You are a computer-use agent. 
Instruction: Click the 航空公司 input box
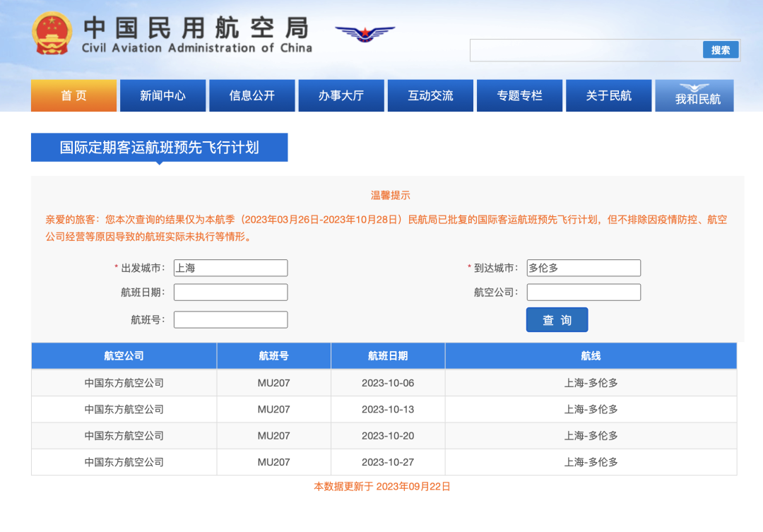pyautogui.click(x=584, y=292)
